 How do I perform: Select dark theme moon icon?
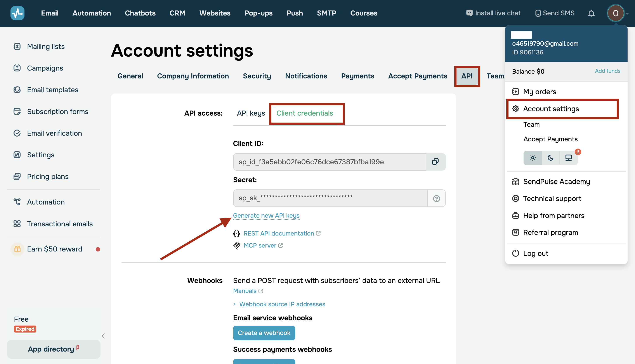(x=550, y=158)
